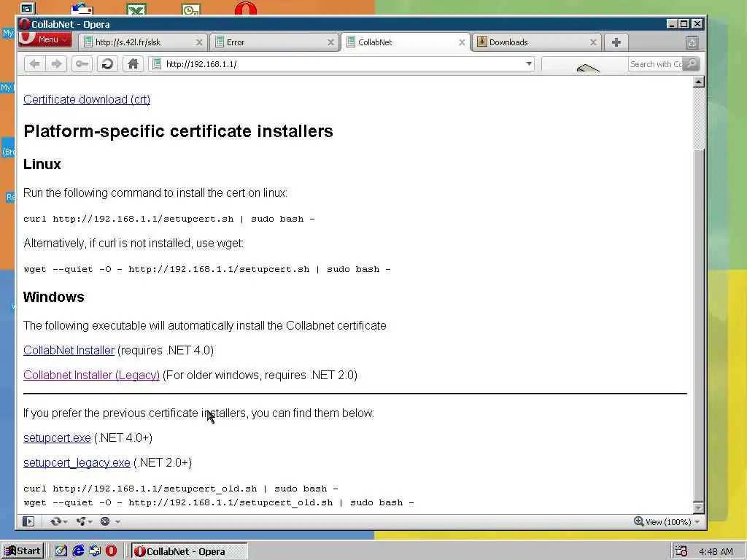Download setupcert.exe link
The height and width of the screenshot is (560, 747).
(x=57, y=438)
